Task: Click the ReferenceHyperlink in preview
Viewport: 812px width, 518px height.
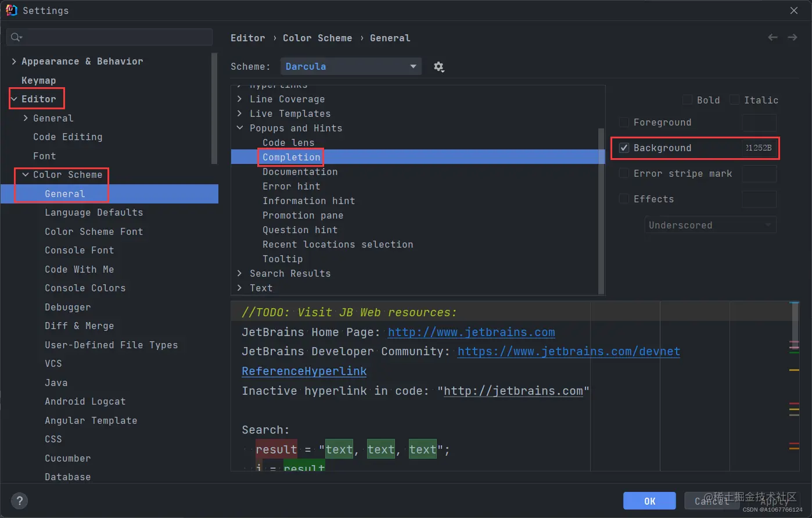Action: click(304, 371)
